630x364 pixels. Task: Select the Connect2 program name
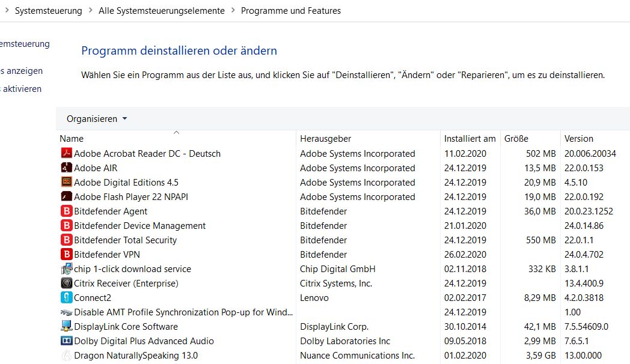coord(93,298)
